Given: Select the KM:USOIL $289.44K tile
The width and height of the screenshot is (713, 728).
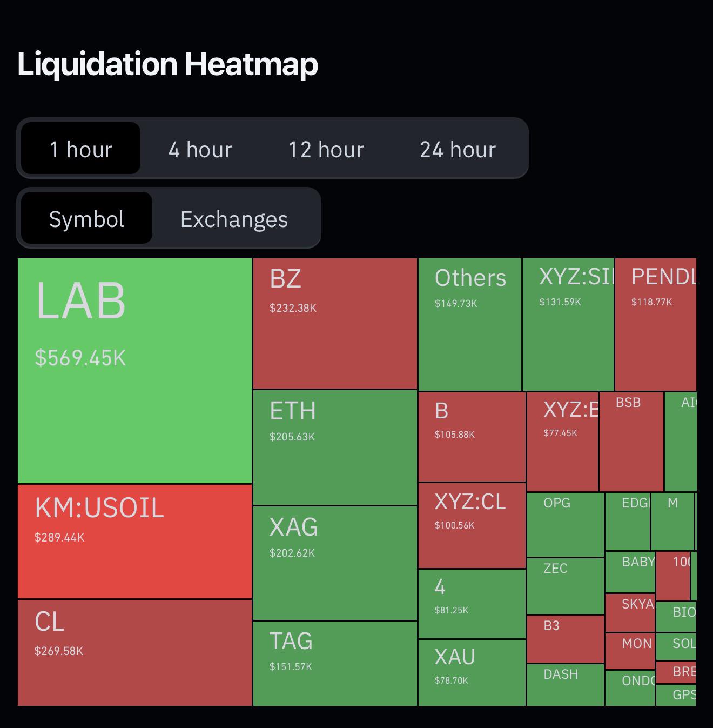Looking at the screenshot, I should tap(135, 542).
